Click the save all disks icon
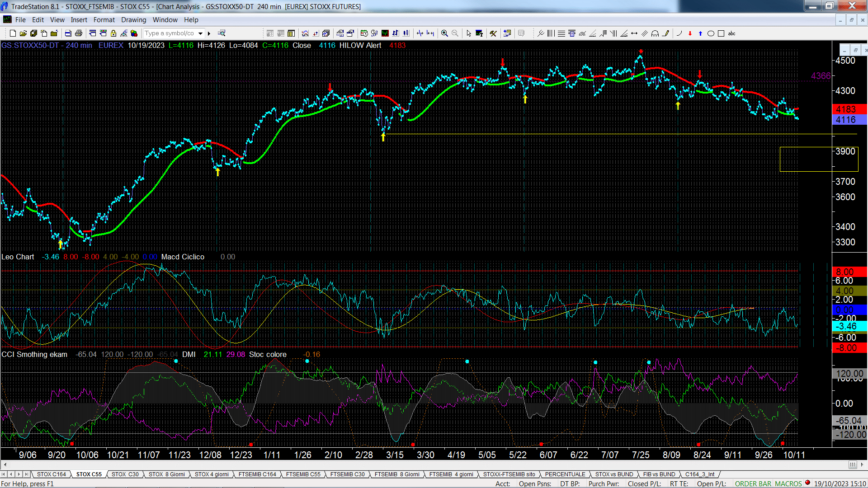 pos(33,33)
